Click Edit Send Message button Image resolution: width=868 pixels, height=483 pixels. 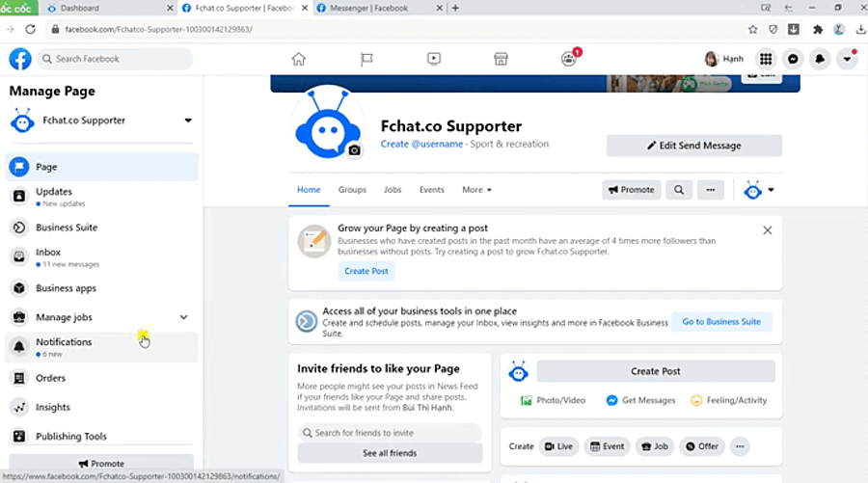click(694, 146)
